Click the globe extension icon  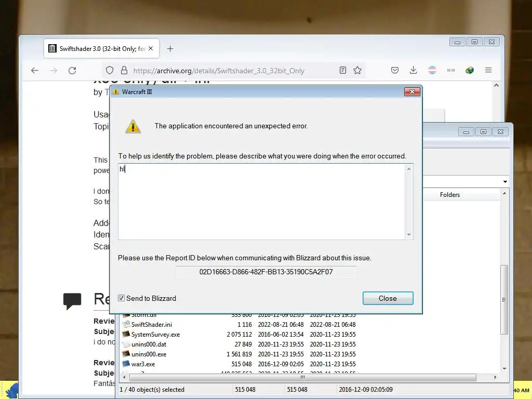point(470,70)
